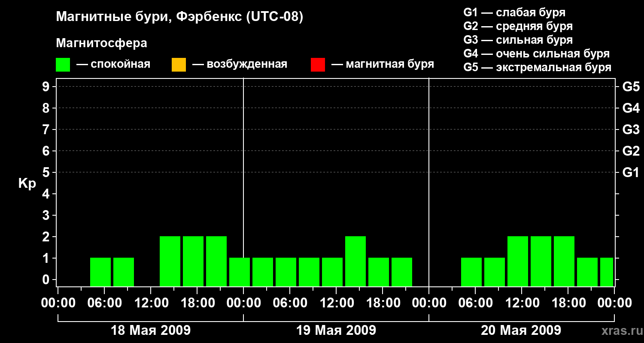Click the '— возбужденная' legend label
This screenshot has width=644, height=343.
[240, 64]
